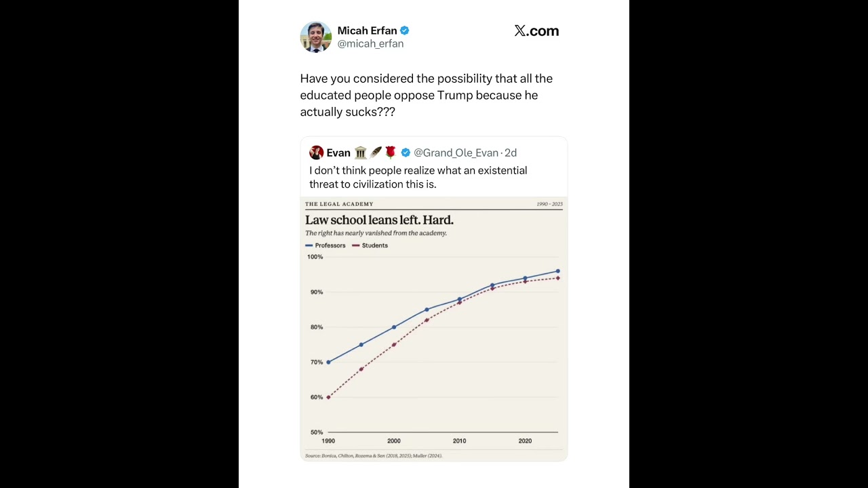Click the Students data point at 1990
Viewport: 868px width, 488px height.
pos(328,397)
